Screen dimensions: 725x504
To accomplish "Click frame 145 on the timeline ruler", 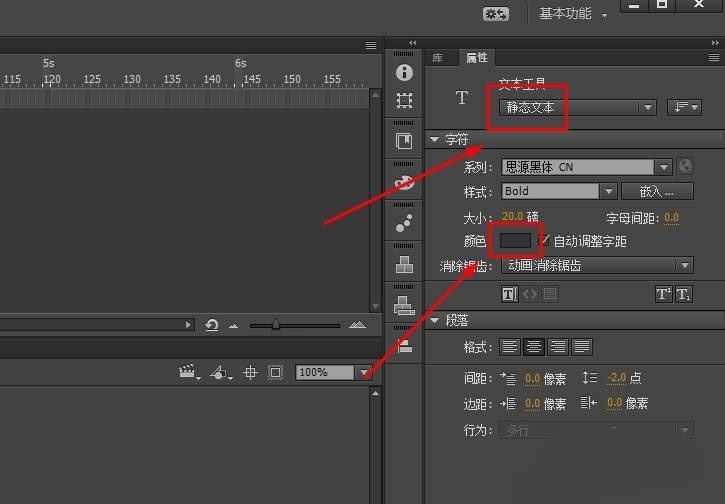I will (252, 80).
